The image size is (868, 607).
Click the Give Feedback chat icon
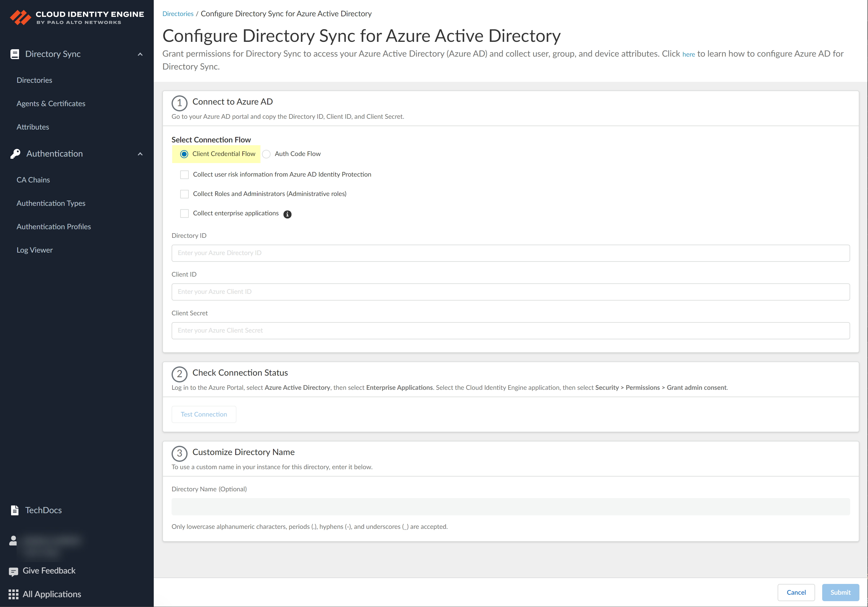click(x=13, y=571)
